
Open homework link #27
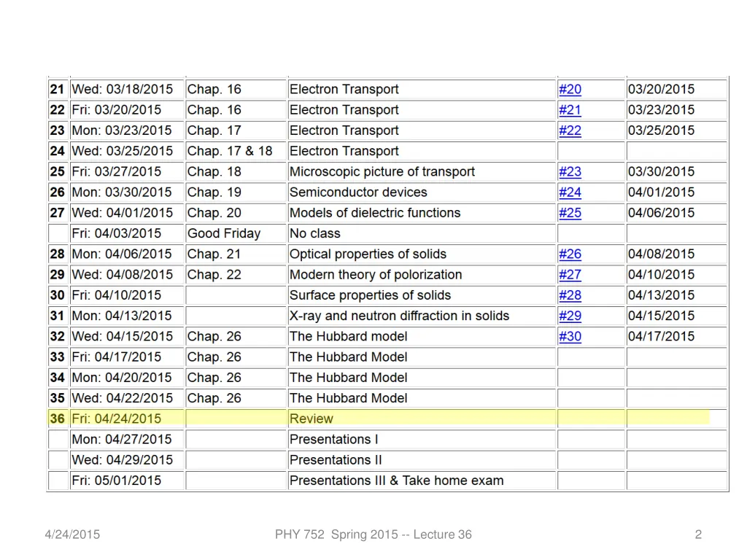coord(570,275)
